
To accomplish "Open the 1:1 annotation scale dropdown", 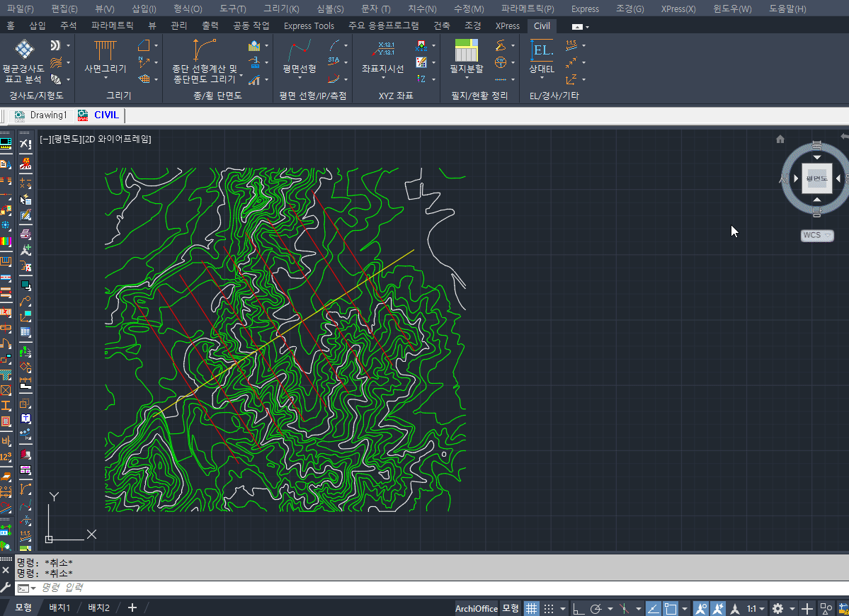I will (755, 608).
